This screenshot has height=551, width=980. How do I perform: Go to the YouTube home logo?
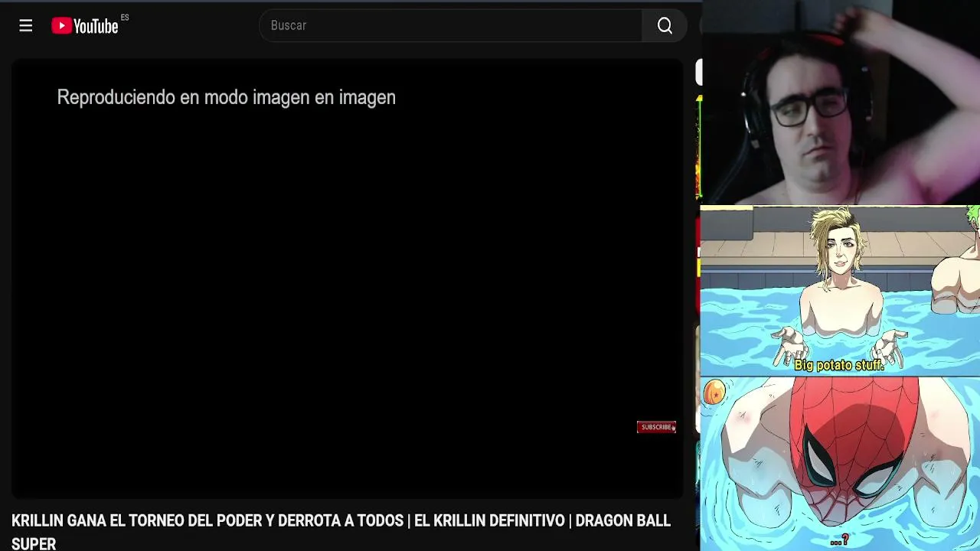[x=85, y=26]
